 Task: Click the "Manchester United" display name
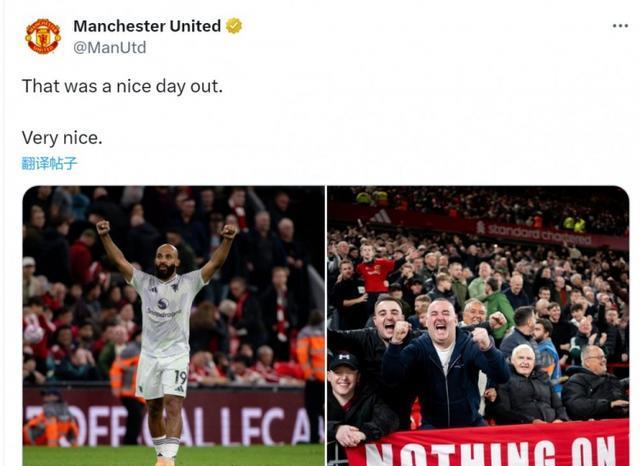tap(147, 26)
